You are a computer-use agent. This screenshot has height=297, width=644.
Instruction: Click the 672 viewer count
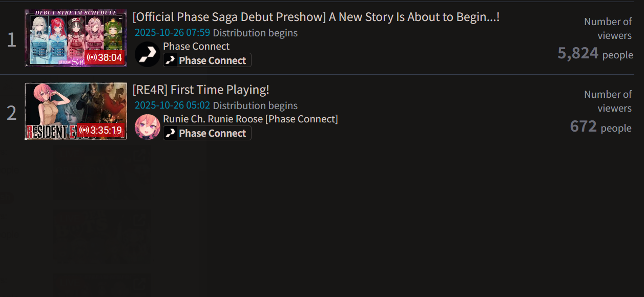[583, 126]
